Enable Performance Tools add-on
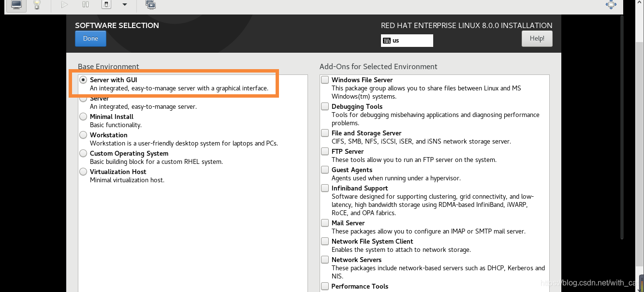The image size is (644, 292). point(325,286)
